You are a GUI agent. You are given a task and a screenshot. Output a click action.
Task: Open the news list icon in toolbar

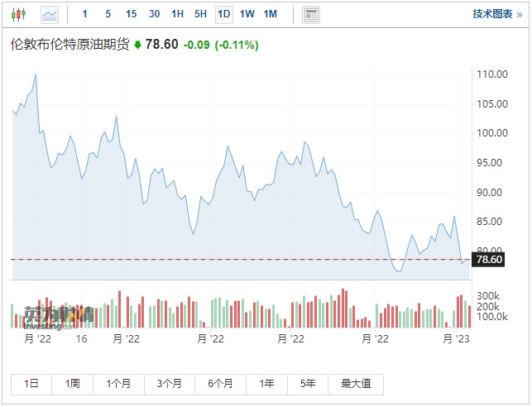311,14
